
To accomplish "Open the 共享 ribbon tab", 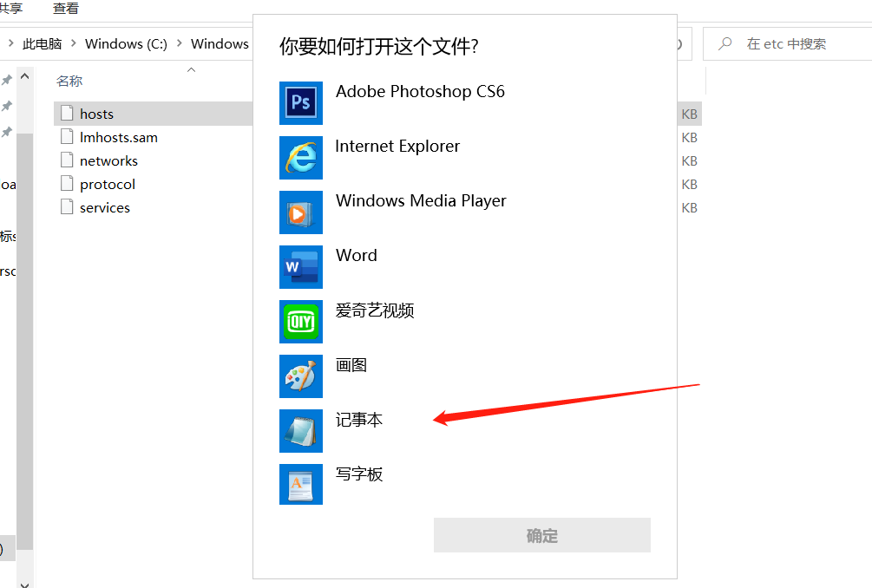I will click(10, 9).
